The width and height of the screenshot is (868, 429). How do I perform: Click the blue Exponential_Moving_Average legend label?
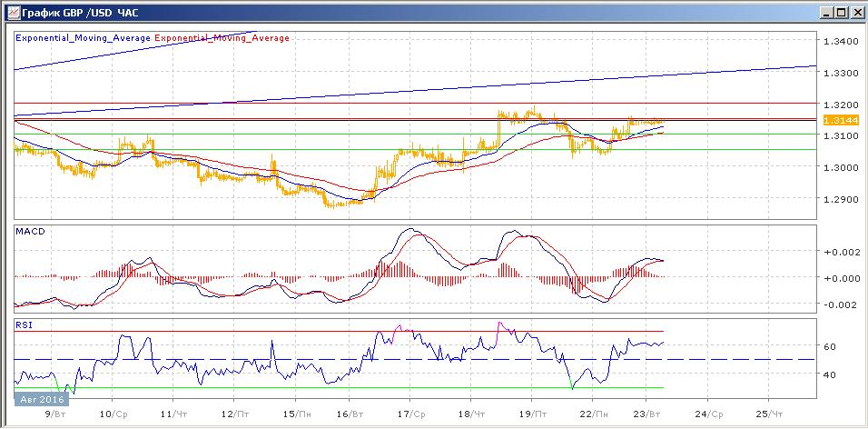[84, 38]
